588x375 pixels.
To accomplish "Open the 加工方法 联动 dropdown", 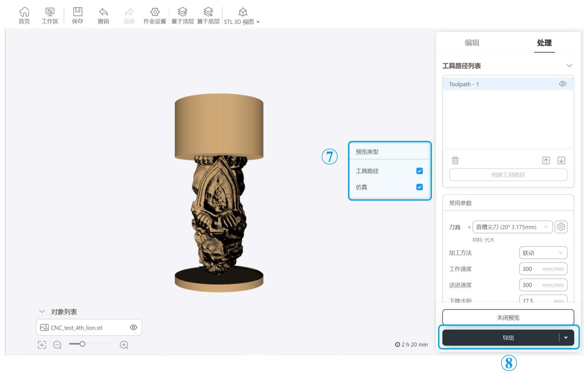I will 543,253.
